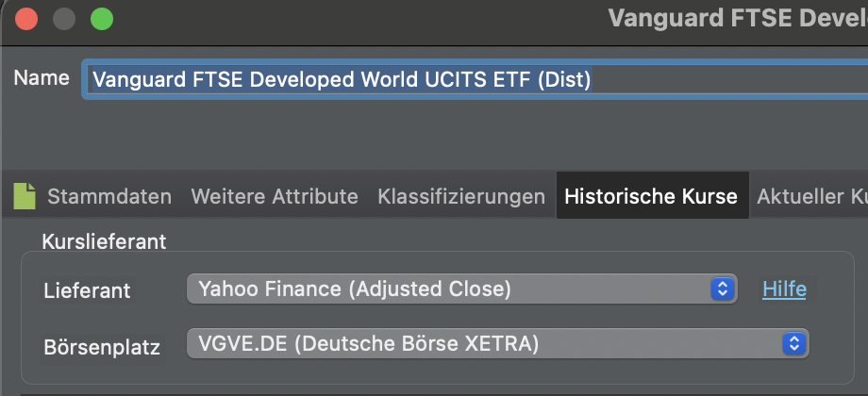868x396 pixels.
Task: Click the Lieferant label
Action: pyautogui.click(x=88, y=290)
